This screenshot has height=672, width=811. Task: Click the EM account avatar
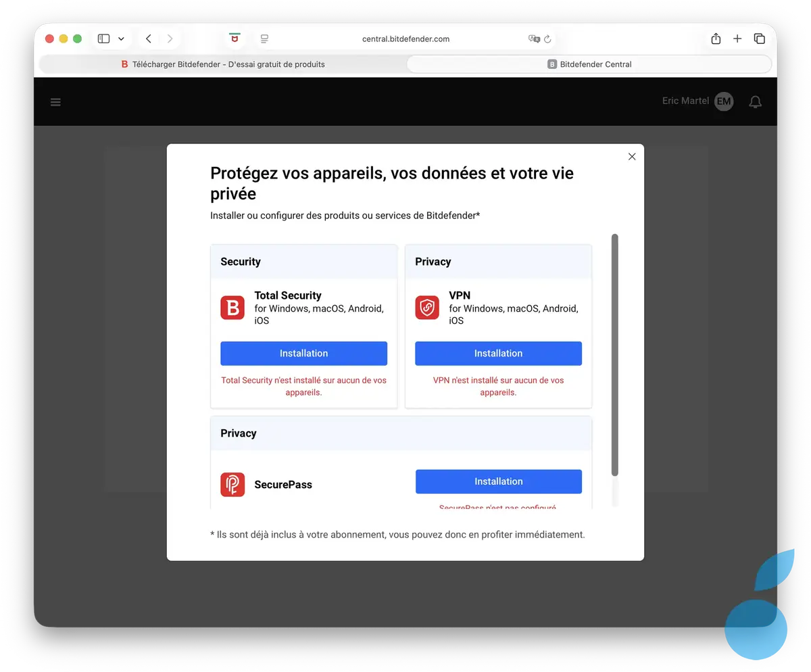pyautogui.click(x=723, y=101)
